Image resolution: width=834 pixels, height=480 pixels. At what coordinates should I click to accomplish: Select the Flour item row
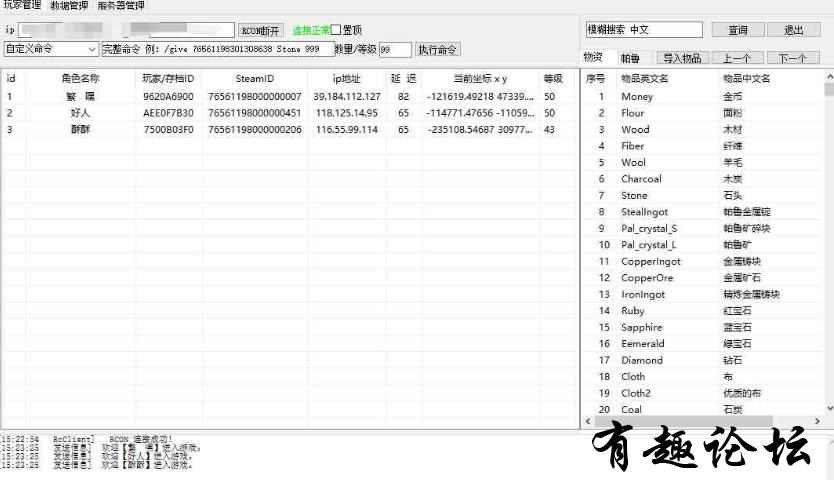[x=702, y=113]
